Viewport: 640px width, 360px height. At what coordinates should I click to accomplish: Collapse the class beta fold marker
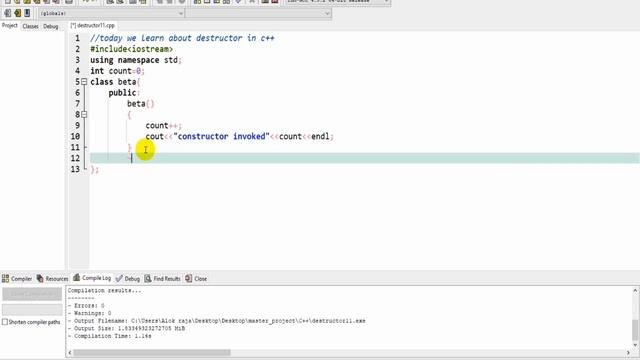[84, 82]
